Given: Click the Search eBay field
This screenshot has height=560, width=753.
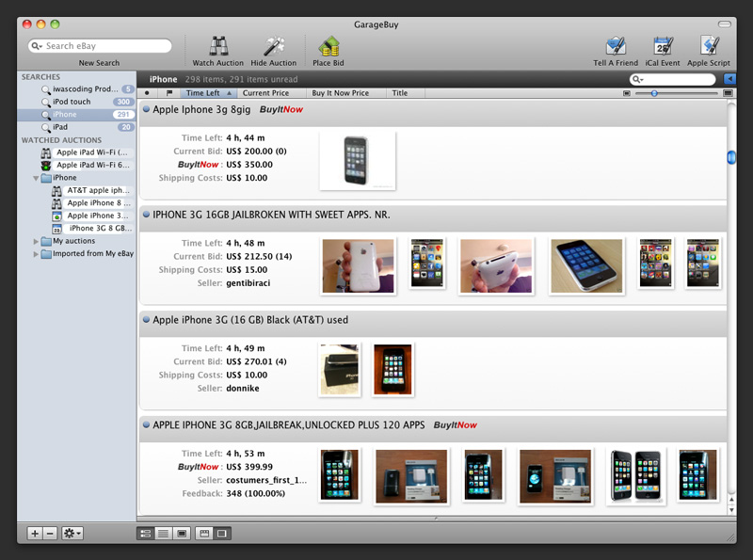Looking at the screenshot, I should [100, 46].
